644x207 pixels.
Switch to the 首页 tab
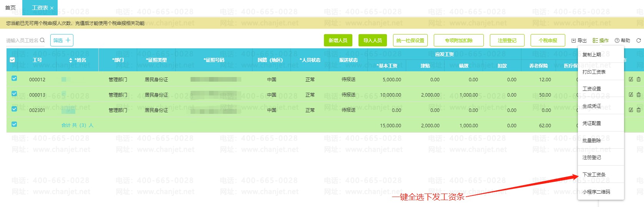[10, 8]
